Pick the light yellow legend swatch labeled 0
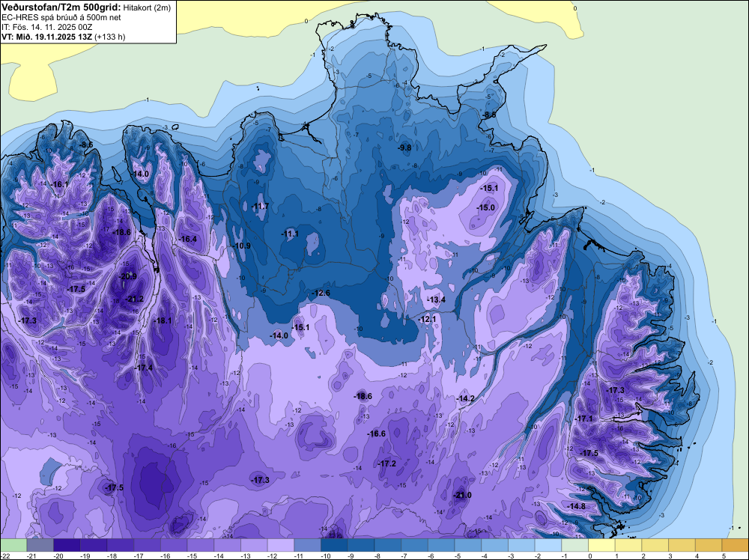 602,545
